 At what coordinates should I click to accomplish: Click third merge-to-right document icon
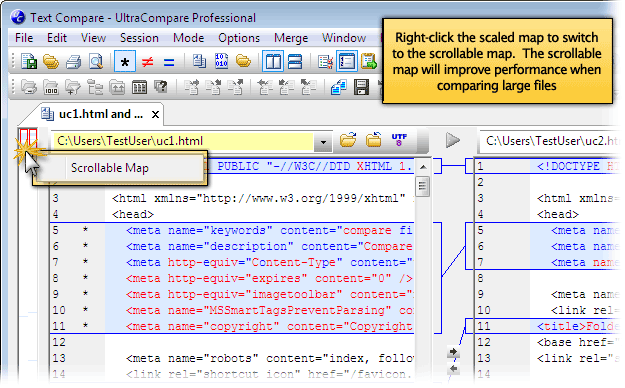coord(236,87)
